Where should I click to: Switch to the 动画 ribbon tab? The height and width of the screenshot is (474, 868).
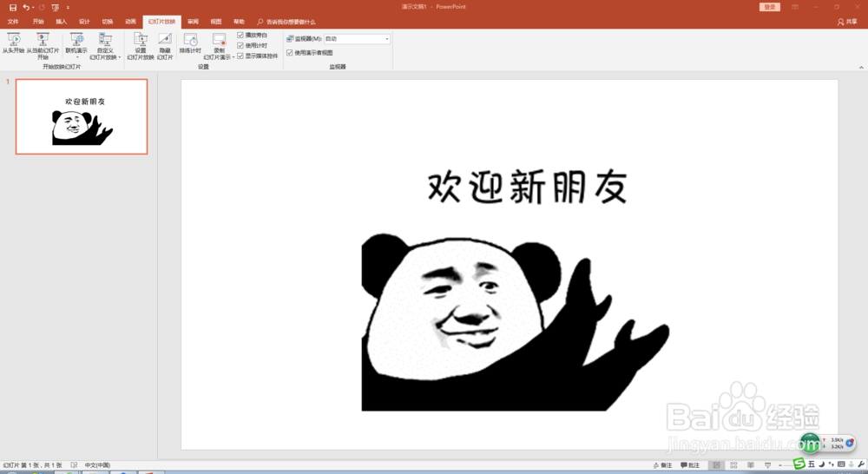131,22
